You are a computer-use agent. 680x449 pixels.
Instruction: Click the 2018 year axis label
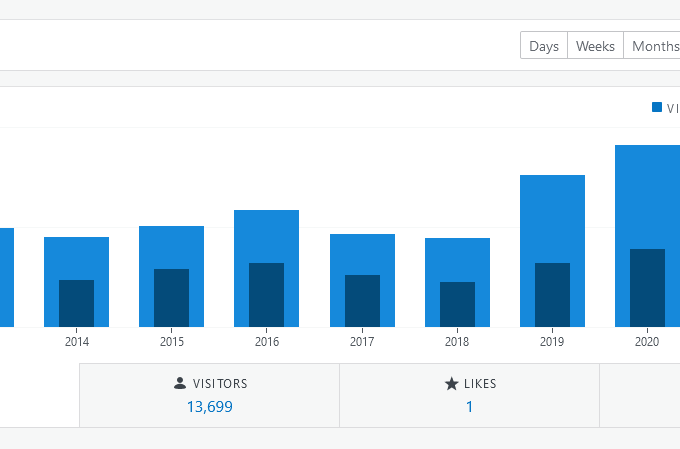[457, 342]
